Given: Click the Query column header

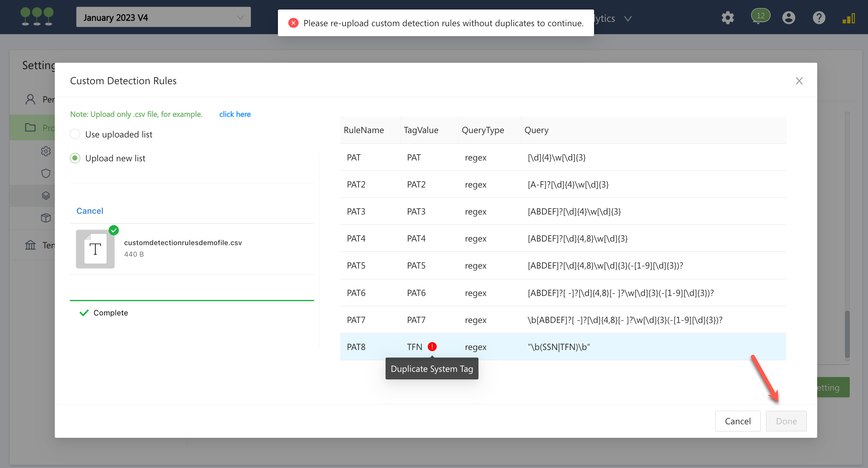Looking at the screenshot, I should pyautogui.click(x=536, y=130).
